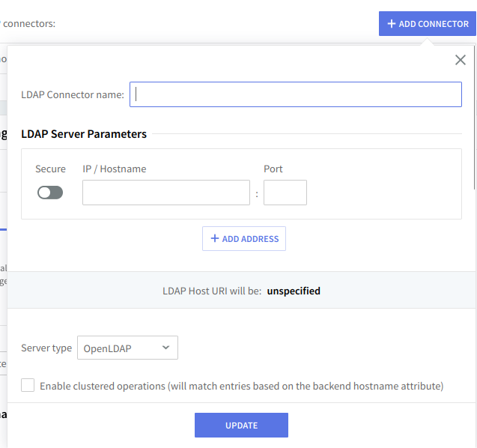Viewport: 477px width, 448px height.
Task: Click the 'LDAP Server Parameters' heading
Action: point(84,134)
